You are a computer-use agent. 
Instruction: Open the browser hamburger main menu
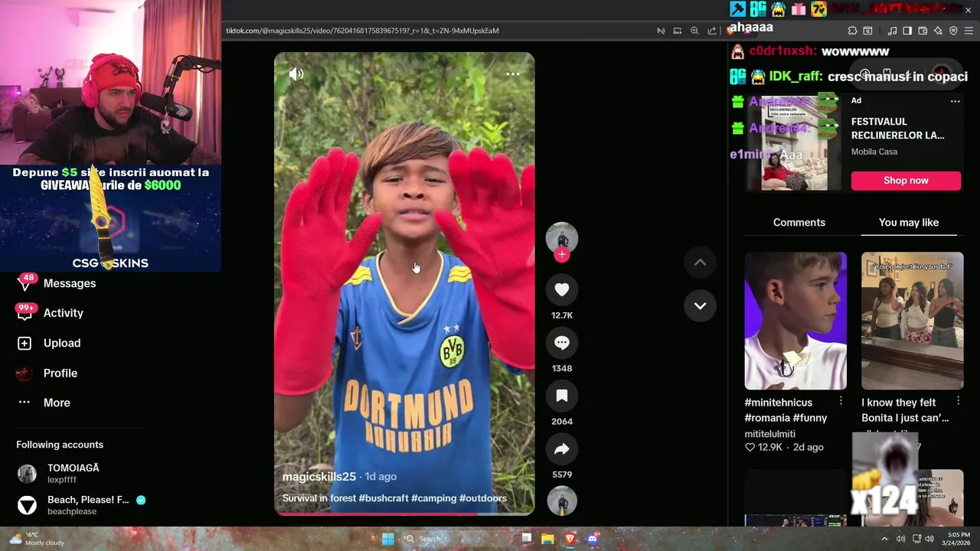(x=969, y=31)
